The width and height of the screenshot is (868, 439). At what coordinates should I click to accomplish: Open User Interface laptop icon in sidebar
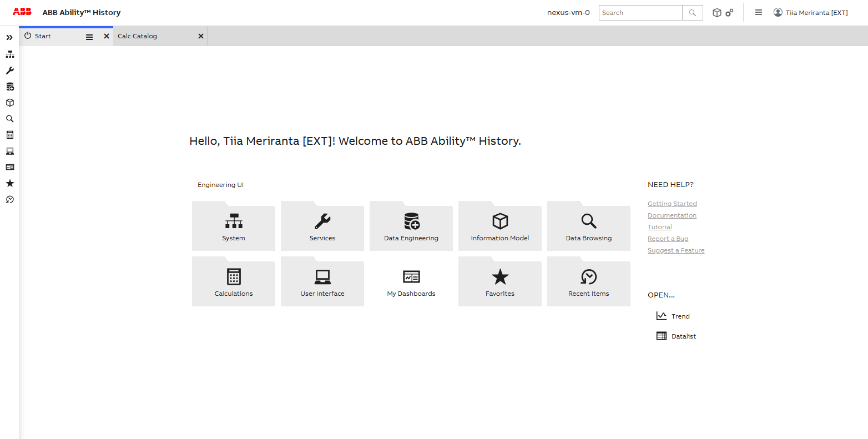point(9,151)
